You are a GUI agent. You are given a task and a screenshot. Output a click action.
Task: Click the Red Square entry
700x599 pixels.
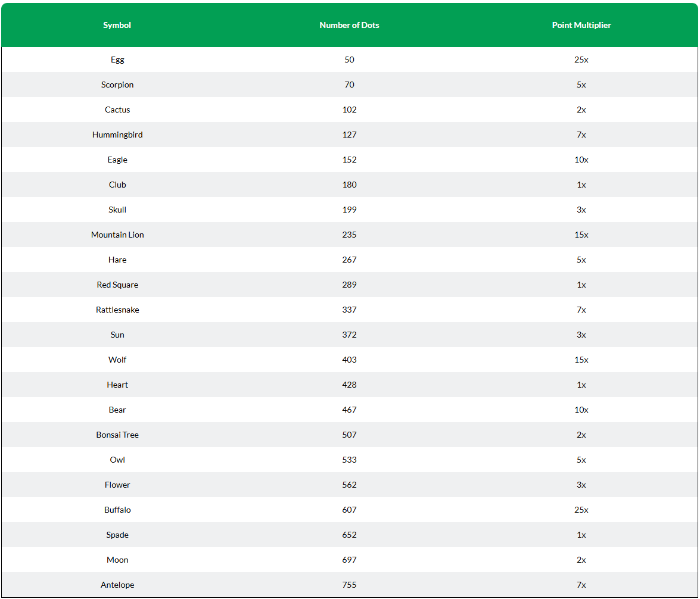(117, 285)
